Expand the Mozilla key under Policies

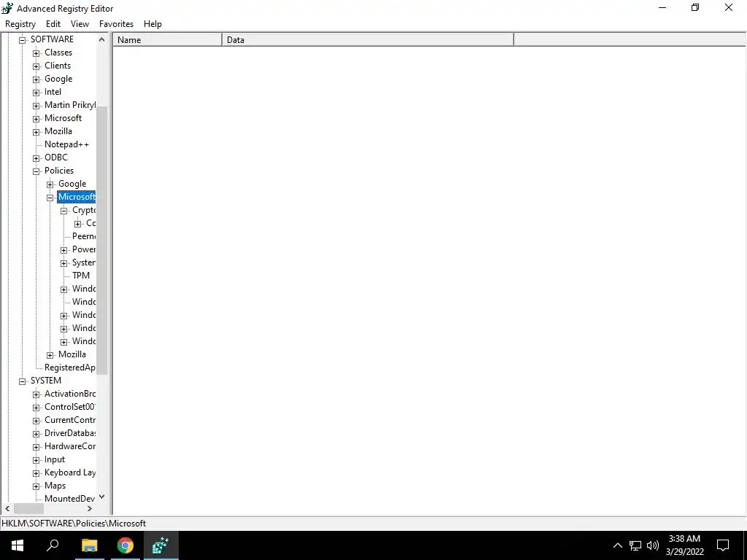(50, 355)
